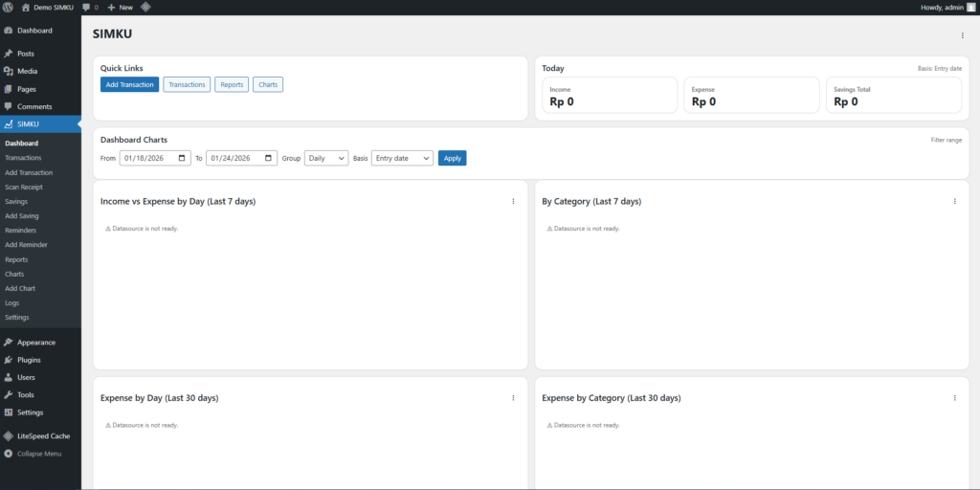Click the SIMKU page options kebab icon
Viewport: 980px width, 490px height.
[962, 35]
